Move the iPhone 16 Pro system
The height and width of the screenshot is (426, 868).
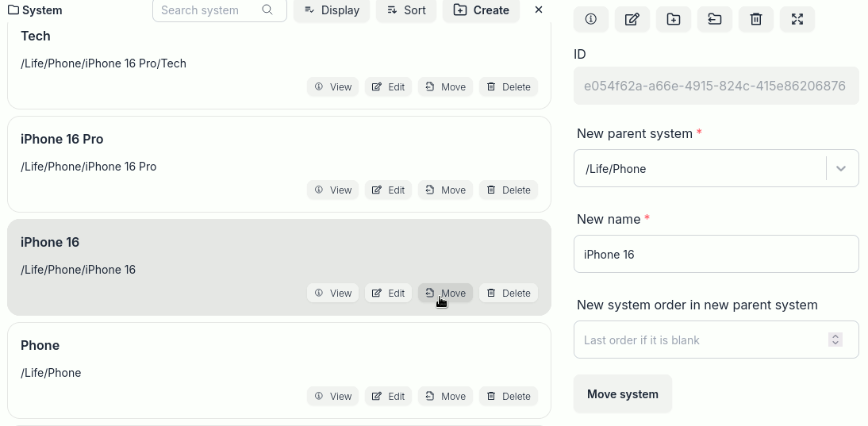446,190
